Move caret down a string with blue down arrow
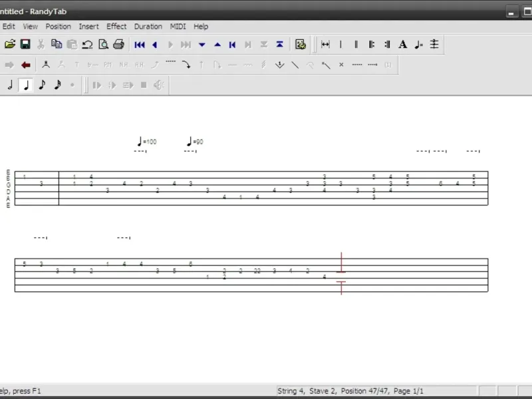This screenshot has width=532, height=399. click(202, 45)
